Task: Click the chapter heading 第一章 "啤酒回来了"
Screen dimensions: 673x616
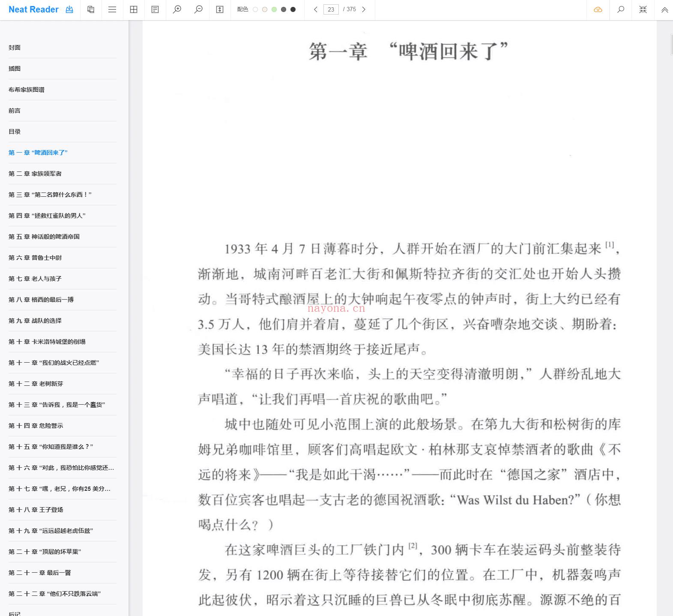Action: tap(408, 51)
